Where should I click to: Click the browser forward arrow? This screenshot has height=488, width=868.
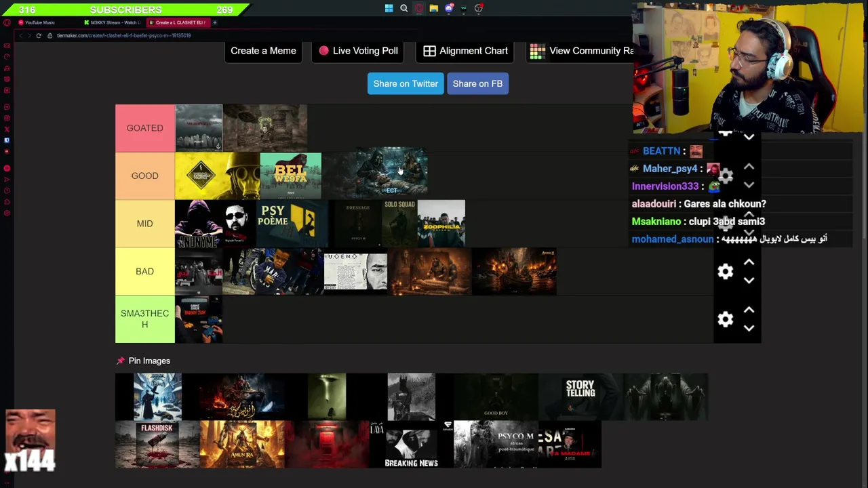(29, 35)
